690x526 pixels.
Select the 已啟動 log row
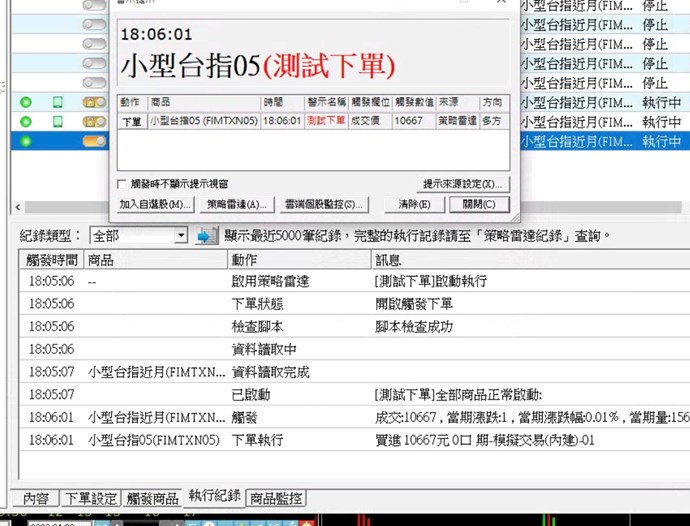(x=354, y=395)
